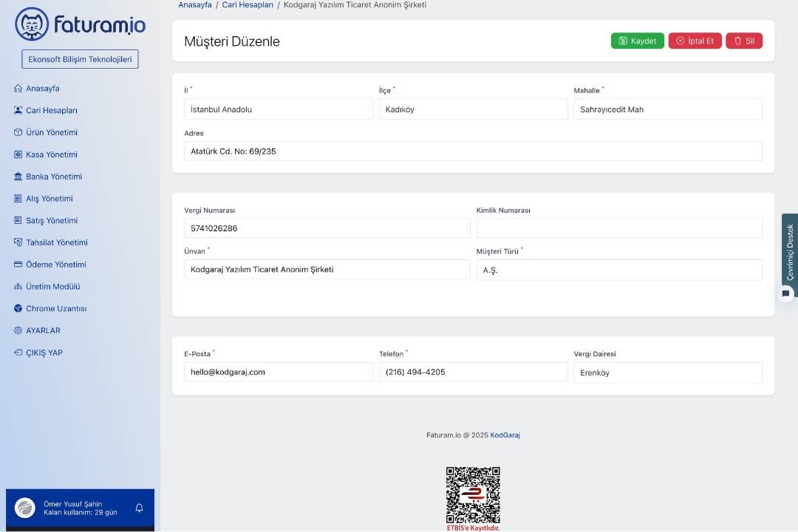Open the live chat bubble icon
Screen dimensions: 798x532
[x=785, y=293]
